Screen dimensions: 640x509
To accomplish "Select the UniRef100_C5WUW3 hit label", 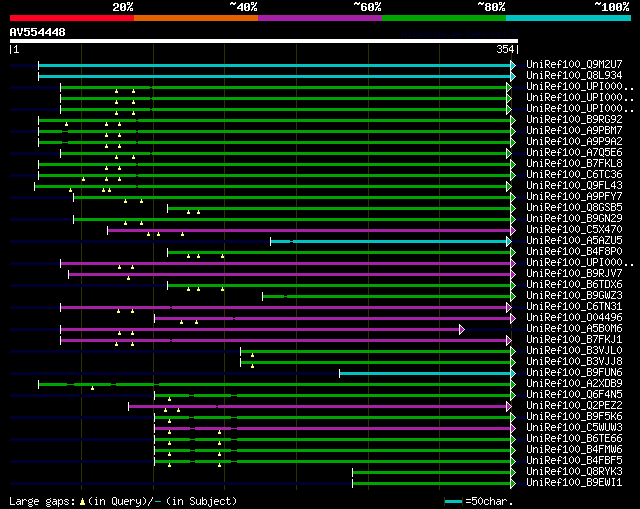I will [574, 427].
